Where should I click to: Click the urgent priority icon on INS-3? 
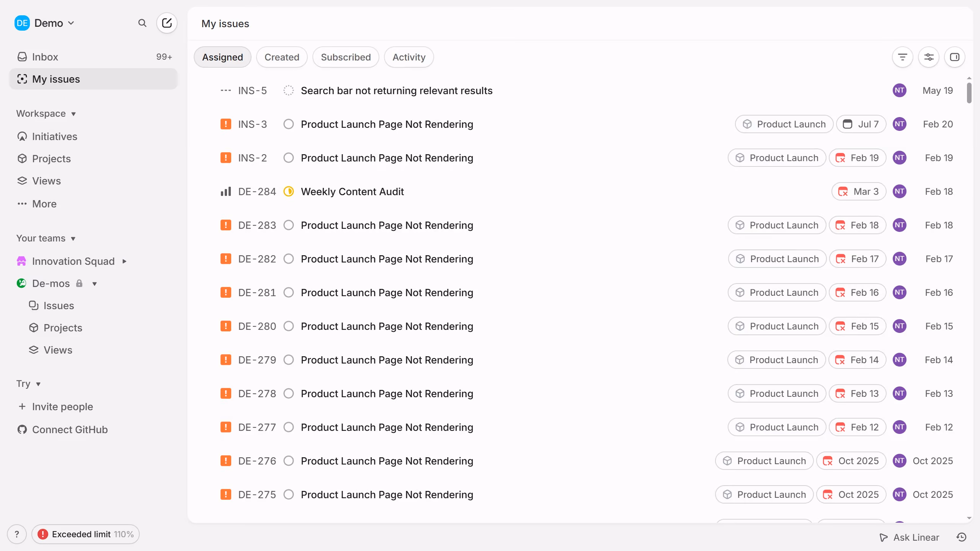pos(226,124)
